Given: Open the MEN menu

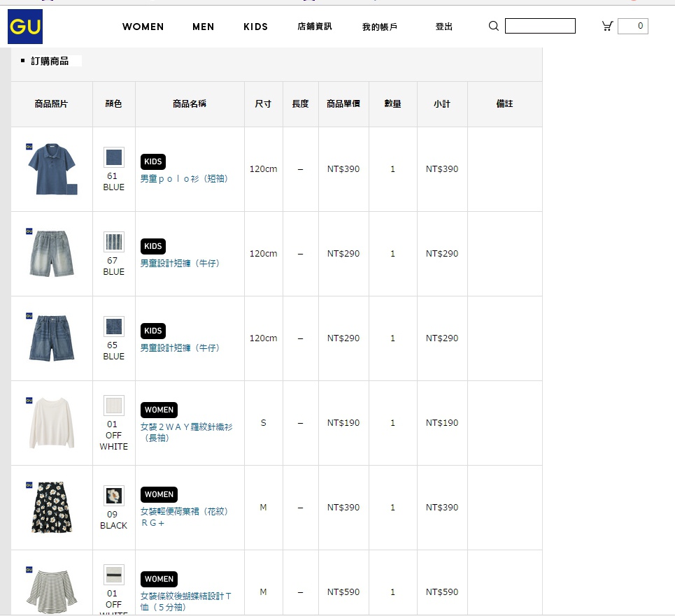Looking at the screenshot, I should [203, 27].
